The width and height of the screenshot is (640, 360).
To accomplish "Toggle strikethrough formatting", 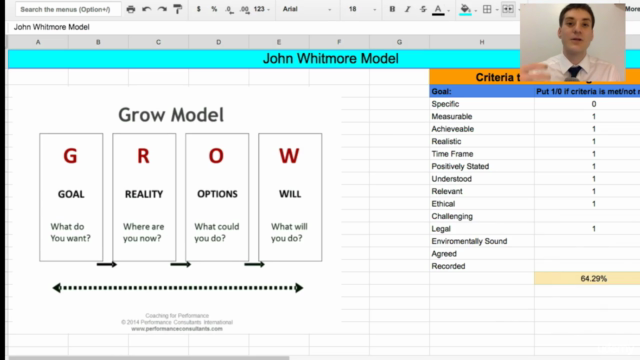I will [x=423, y=9].
